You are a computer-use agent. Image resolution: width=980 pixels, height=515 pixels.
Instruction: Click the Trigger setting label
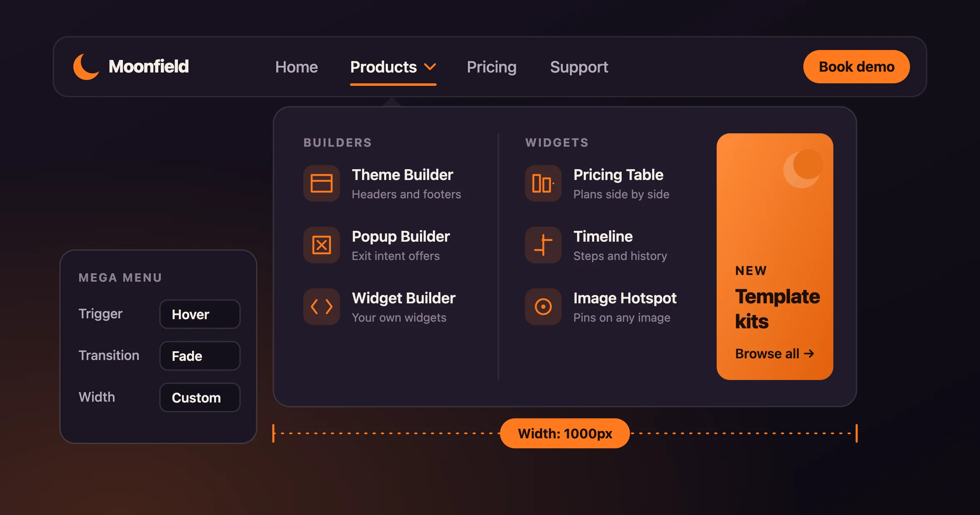[x=100, y=314]
